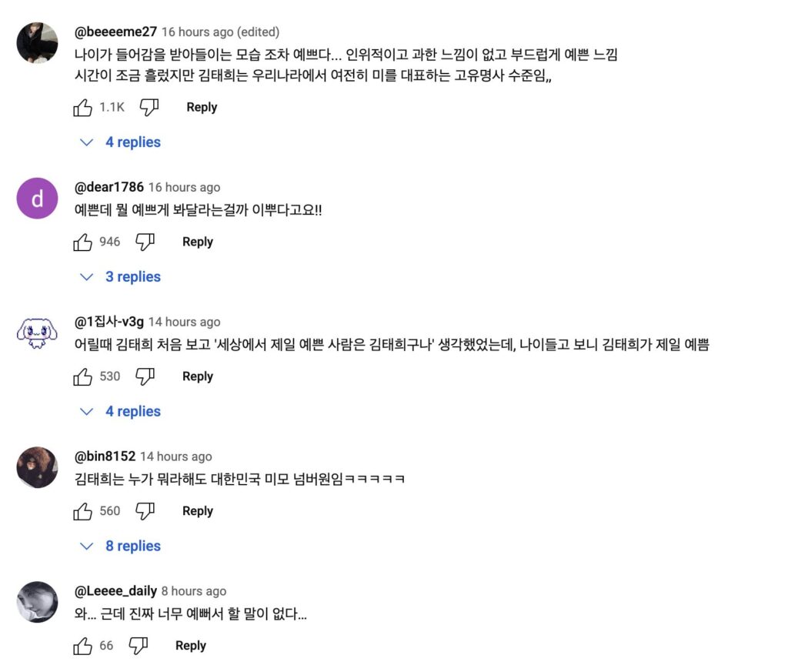Dislike the comment by @dear1786

(145, 242)
